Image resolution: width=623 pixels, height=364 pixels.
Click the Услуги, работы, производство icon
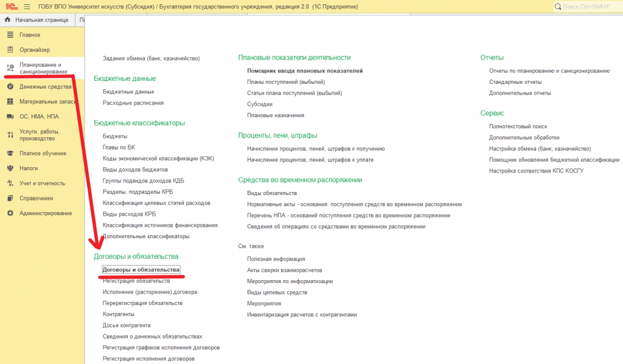point(10,135)
